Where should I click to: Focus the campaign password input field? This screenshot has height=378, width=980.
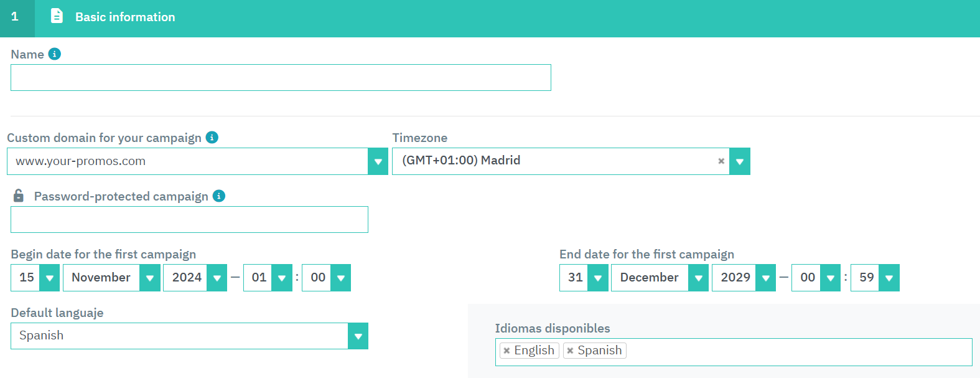(189, 220)
